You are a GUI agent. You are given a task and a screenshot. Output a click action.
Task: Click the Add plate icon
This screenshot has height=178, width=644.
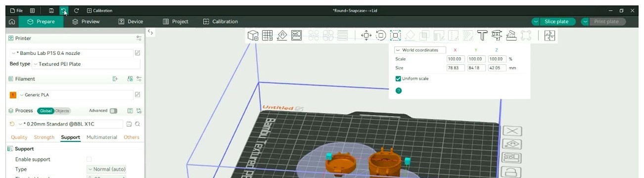tap(267, 35)
